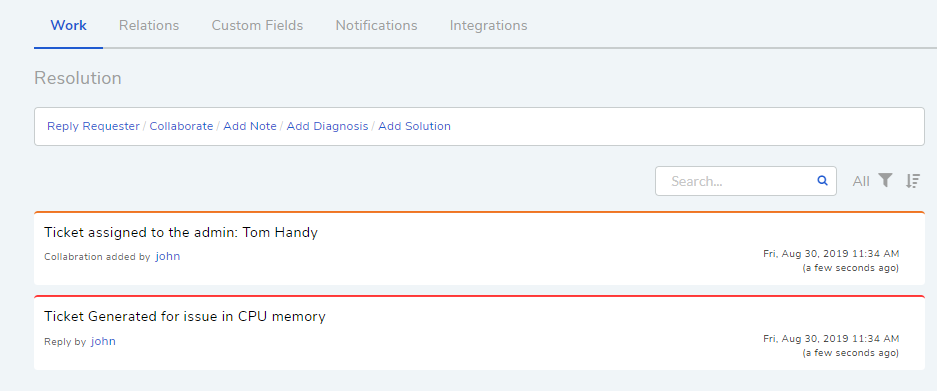Click john beside Reply by

[103, 341]
